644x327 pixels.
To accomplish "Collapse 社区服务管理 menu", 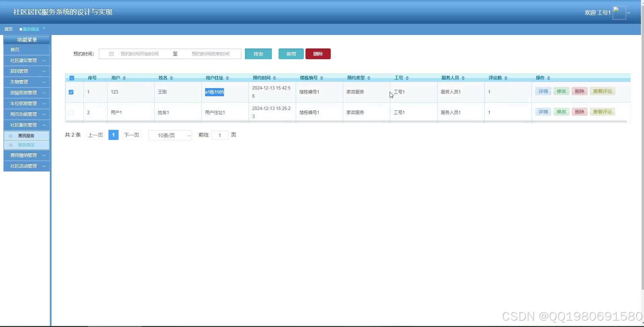I will tap(27, 125).
